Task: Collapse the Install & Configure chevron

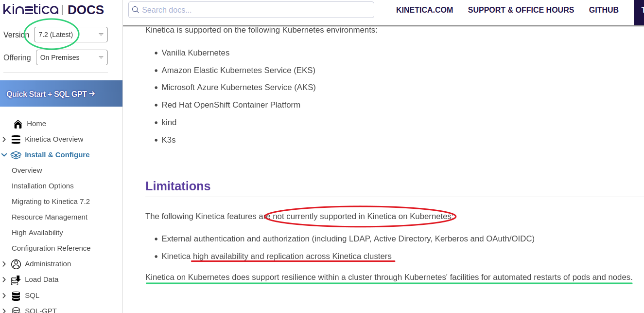Action: click(x=4, y=155)
